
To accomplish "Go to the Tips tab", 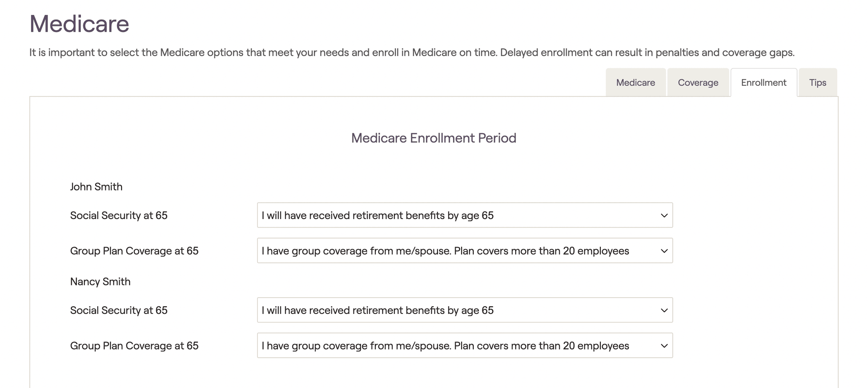I will [817, 83].
